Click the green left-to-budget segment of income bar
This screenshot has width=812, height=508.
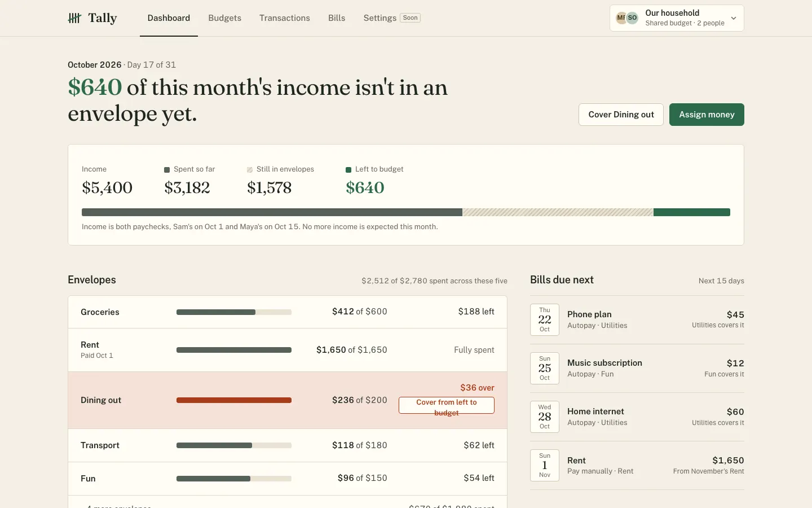click(x=692, y=212)
